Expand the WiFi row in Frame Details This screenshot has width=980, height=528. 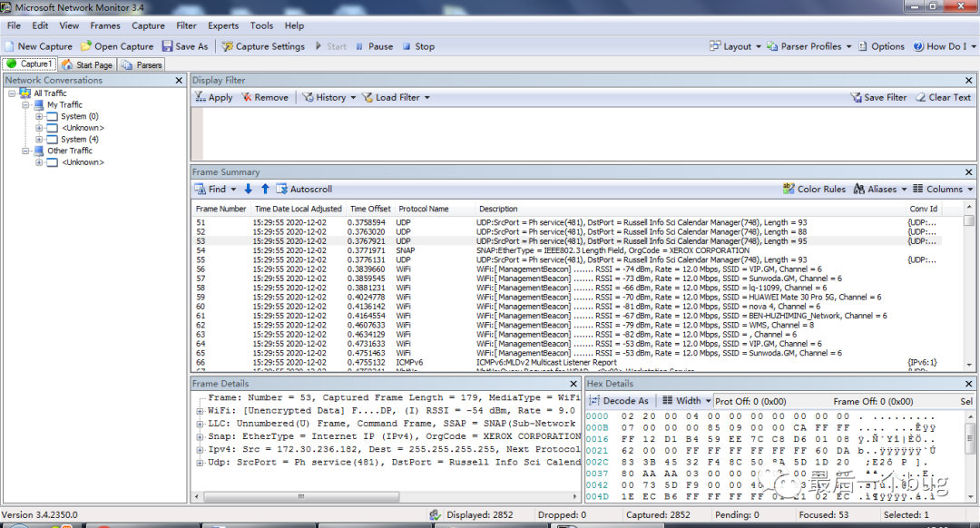point(200,411)
